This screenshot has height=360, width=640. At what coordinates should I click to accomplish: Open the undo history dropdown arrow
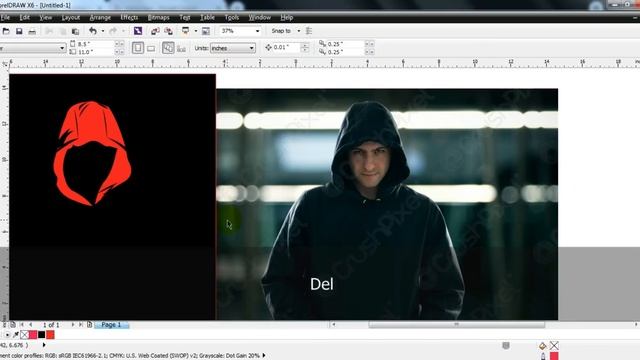[102, 31]
